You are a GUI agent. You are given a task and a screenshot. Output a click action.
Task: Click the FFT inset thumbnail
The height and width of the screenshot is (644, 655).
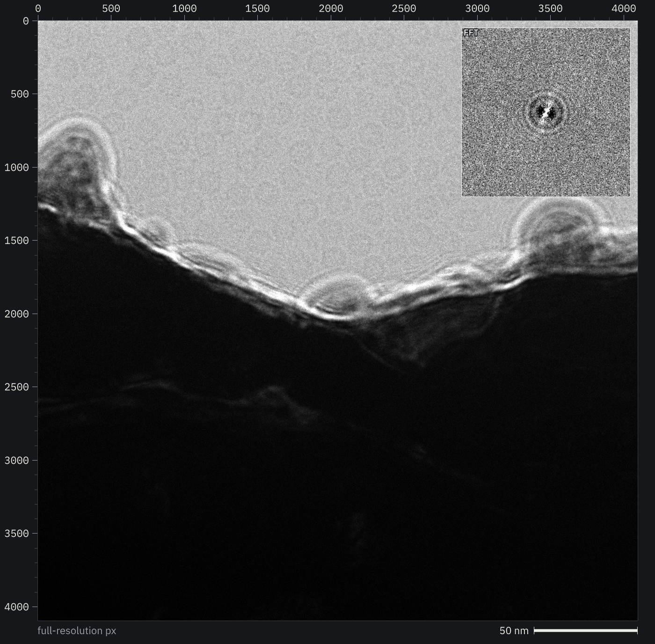point(546,112)
